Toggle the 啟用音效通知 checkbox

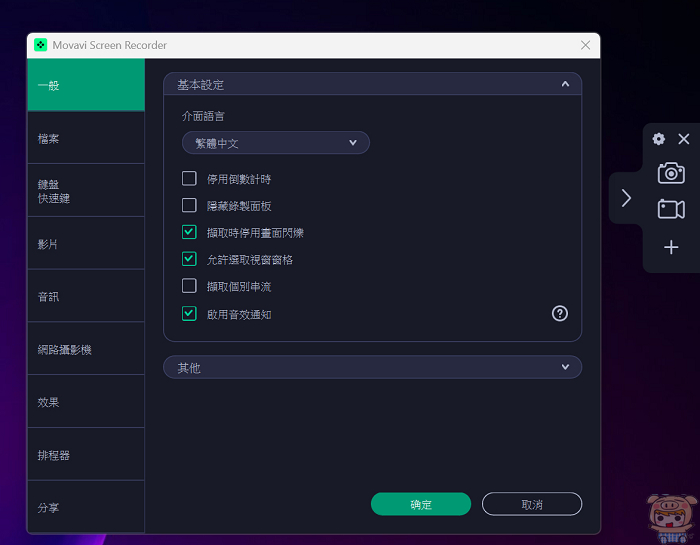coord(189,314)
